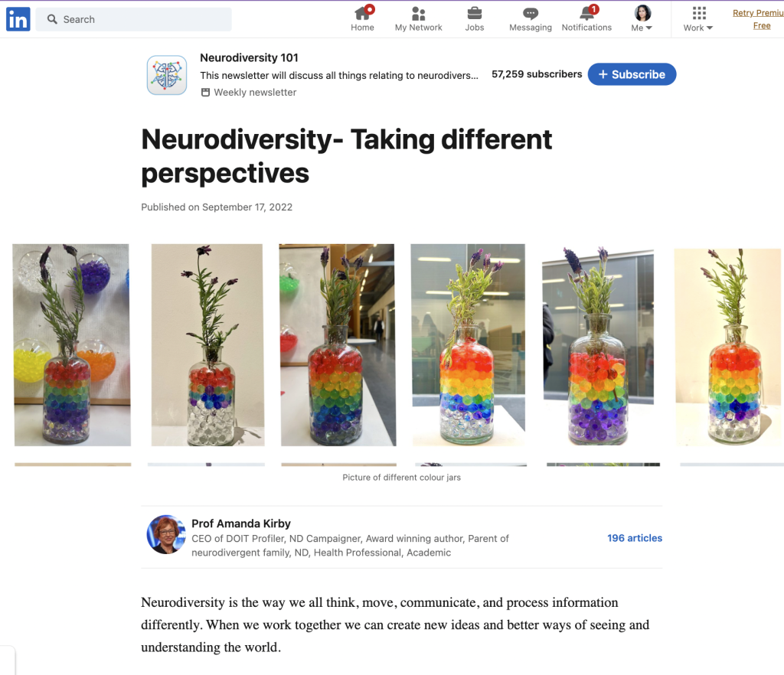The image size is (784, 675).
Task: Open the Jobs briefcase icon
Action: [475, 13]
